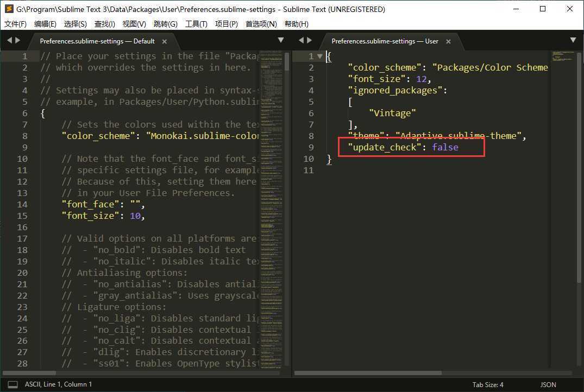This screenshot has width=584, height=392.
Task: Open the 查找(I) menu
Action: point(105,24)
